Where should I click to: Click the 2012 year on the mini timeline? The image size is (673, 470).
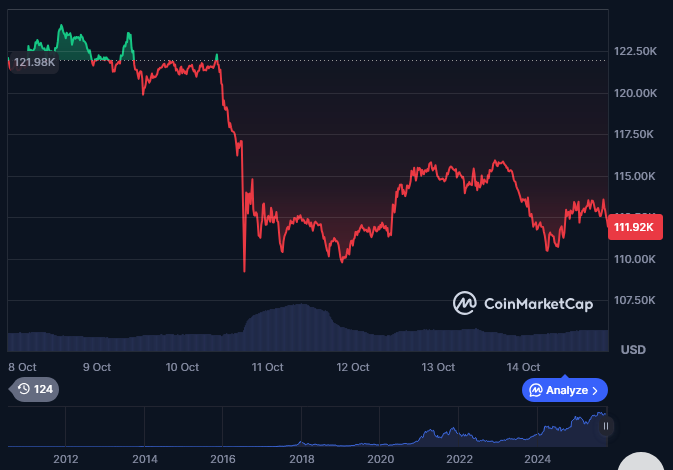(66, 459)
